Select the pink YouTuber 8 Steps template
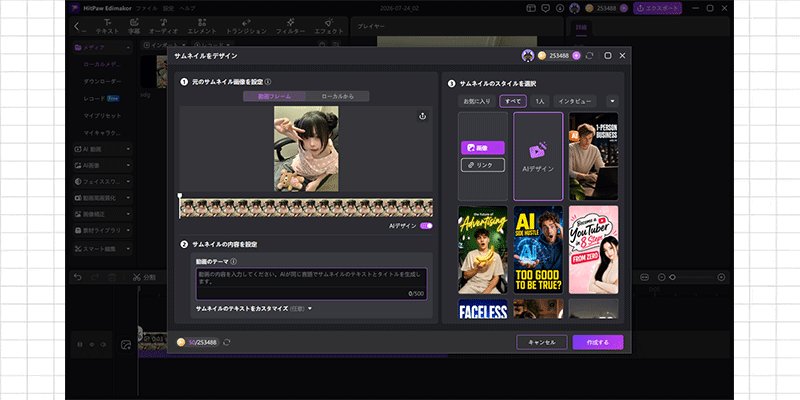The height and width of the screenshot is (400, 800). 593,249
